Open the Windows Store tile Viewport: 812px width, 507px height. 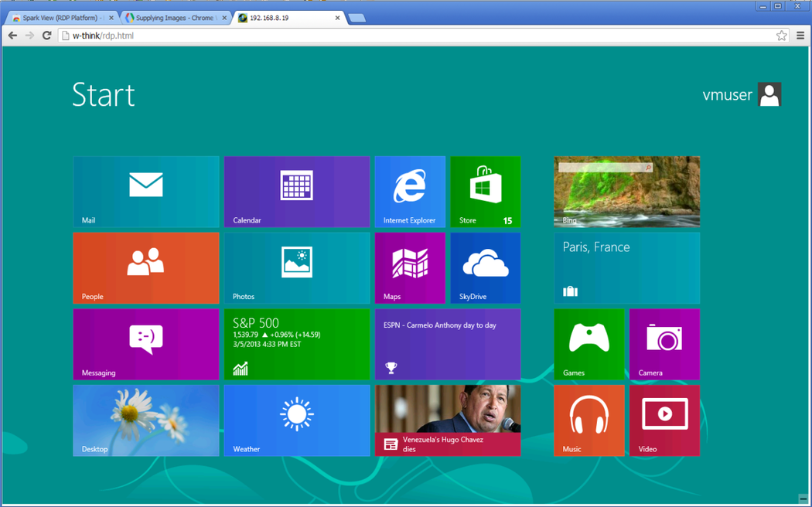[x=485, y=192]
